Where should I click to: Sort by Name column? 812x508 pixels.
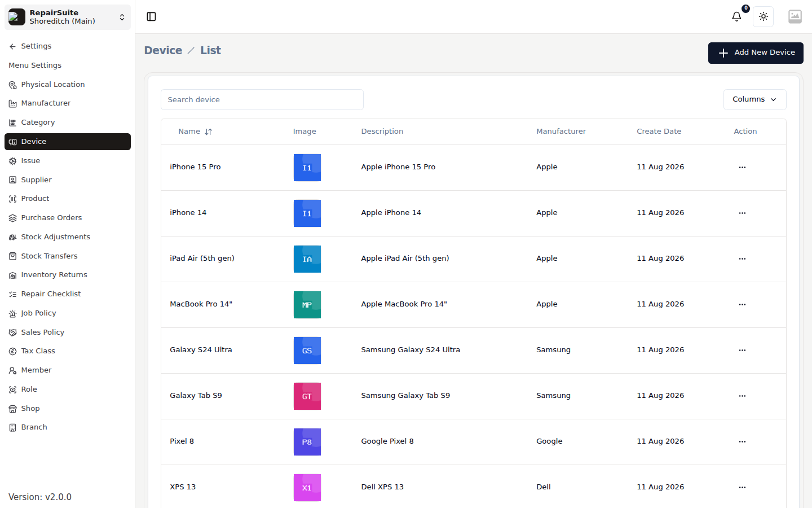coord(195,132)
